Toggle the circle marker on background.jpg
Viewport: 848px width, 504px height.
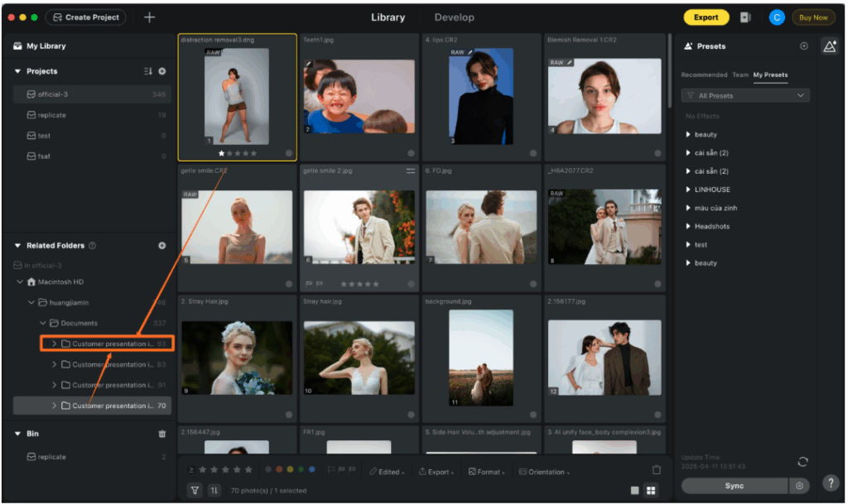(533, 415)
